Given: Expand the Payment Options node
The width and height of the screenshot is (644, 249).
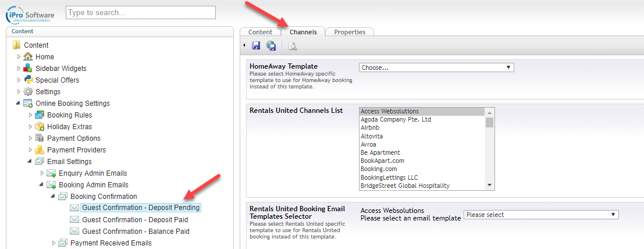Looking at the screenshot, I should point(30,138).
